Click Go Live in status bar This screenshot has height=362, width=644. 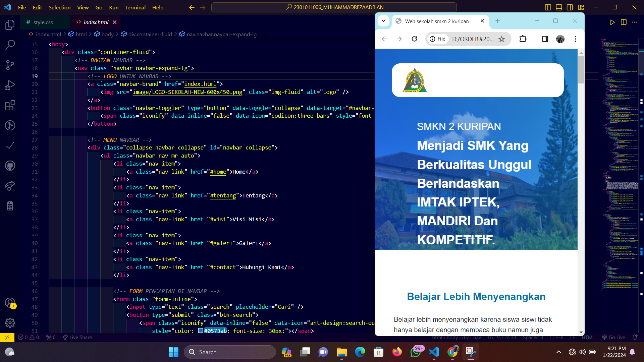pos(613,338)
